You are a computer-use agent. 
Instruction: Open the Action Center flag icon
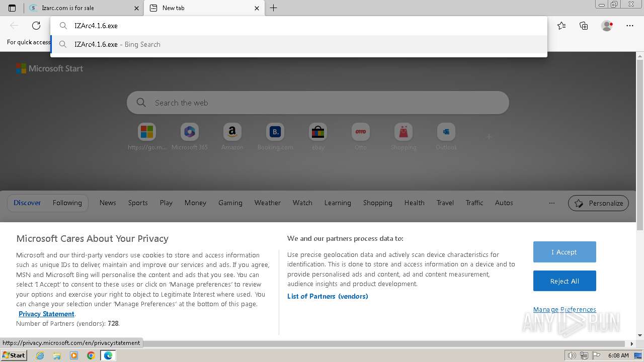tap(595, 355)
